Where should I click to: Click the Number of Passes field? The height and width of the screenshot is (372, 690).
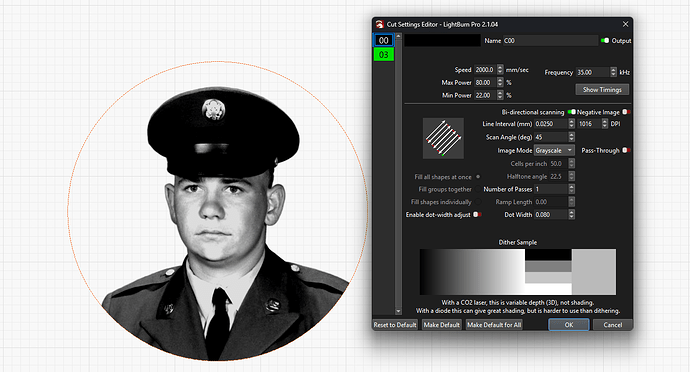coord(551,189)
